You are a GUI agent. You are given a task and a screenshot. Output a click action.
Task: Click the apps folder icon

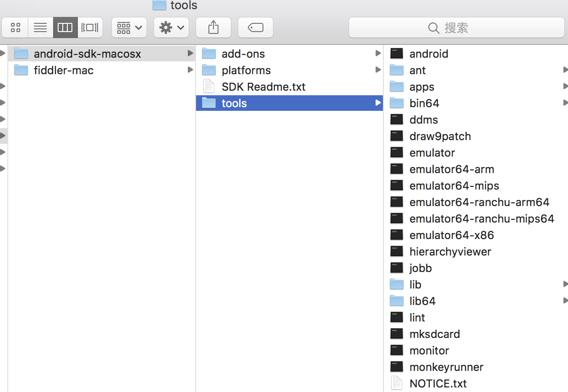point(397,87)
